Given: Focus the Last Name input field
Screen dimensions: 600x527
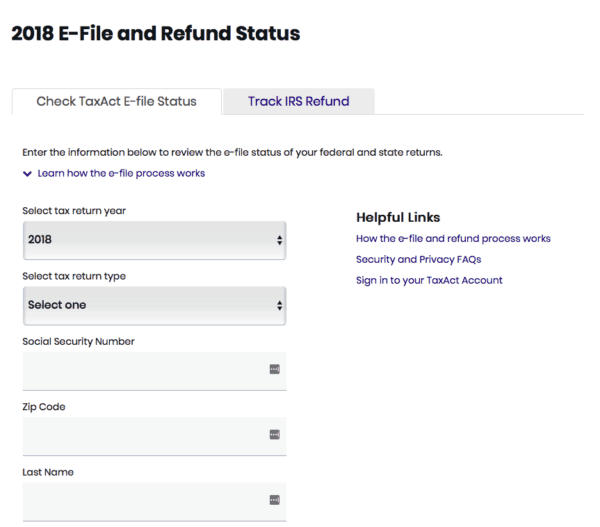Looking at the screenshot, I should [155, 502].
